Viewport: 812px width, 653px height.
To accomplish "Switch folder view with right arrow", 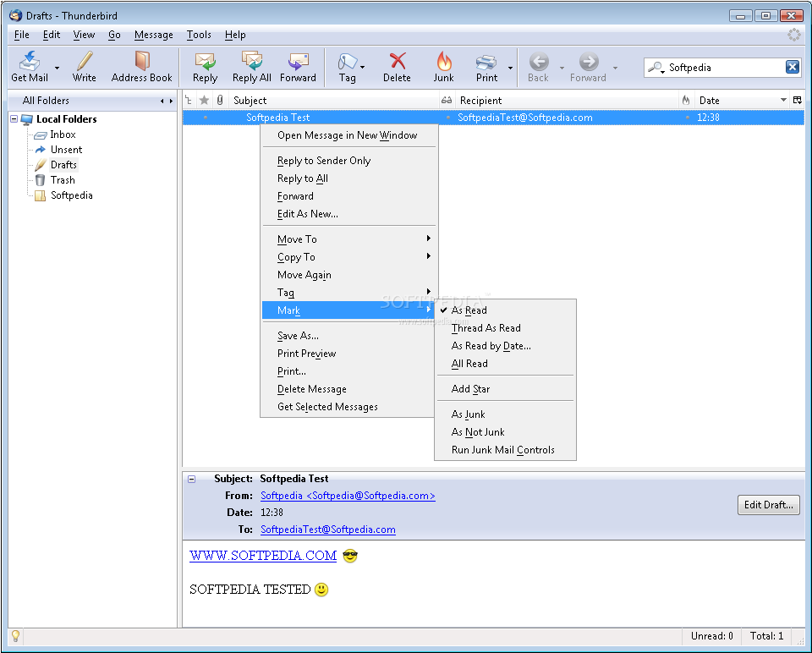I will [171, 101].
